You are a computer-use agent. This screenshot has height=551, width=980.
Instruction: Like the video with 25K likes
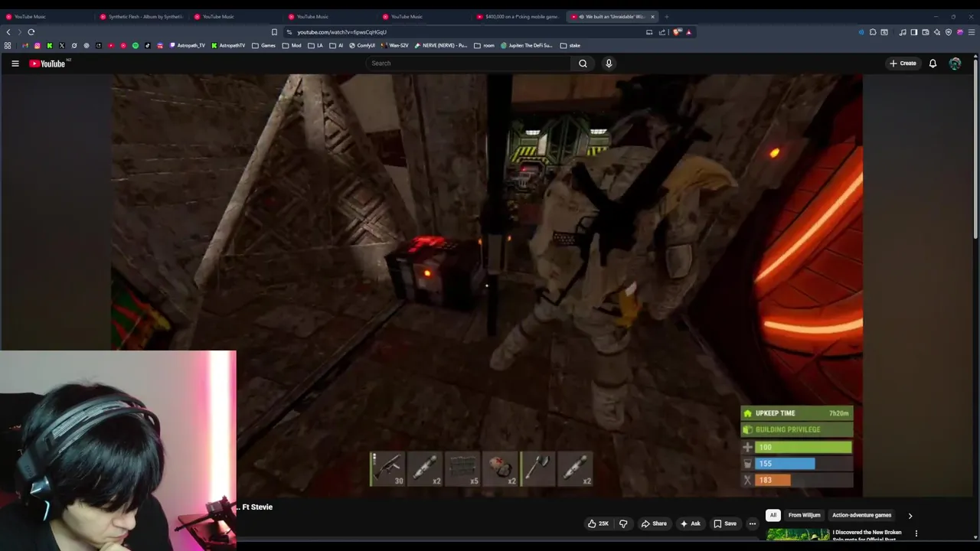tap(597, 523)
